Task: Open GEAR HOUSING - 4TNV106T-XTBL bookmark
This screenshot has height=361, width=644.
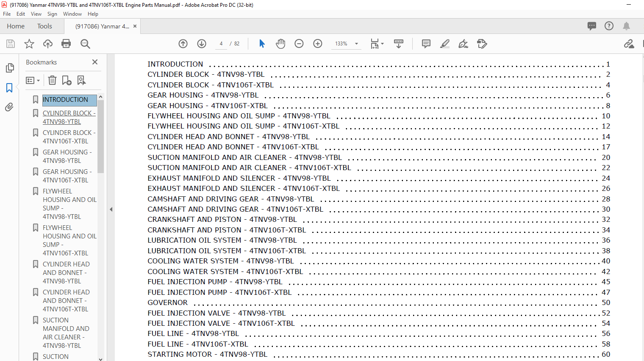Action: click(67, 176)
